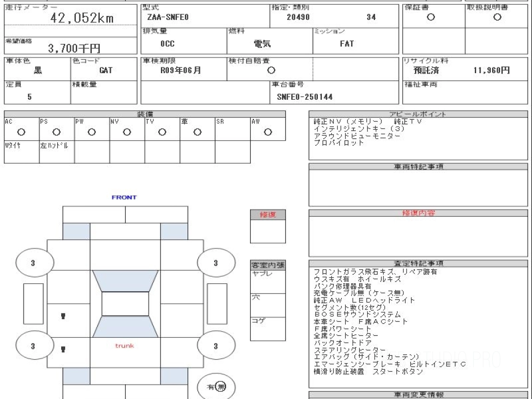Select the blue rear window shape above trunk
The image size is (532, 399).
pos(125,327)
